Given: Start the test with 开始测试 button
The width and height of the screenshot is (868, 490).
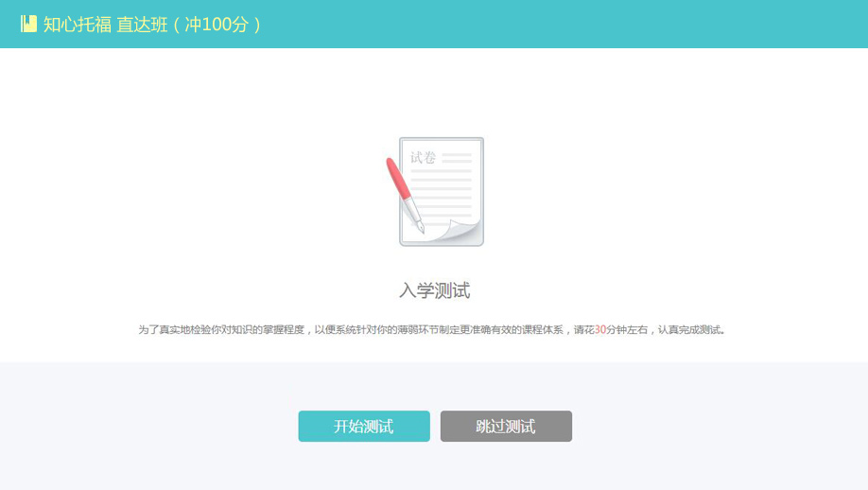Looking at the screenshot, I should click(364, 427).
